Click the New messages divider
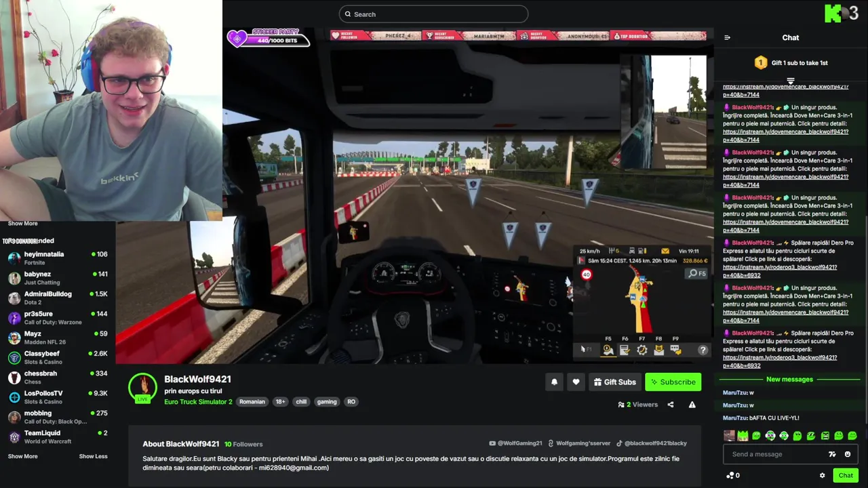 click(789, 380)
